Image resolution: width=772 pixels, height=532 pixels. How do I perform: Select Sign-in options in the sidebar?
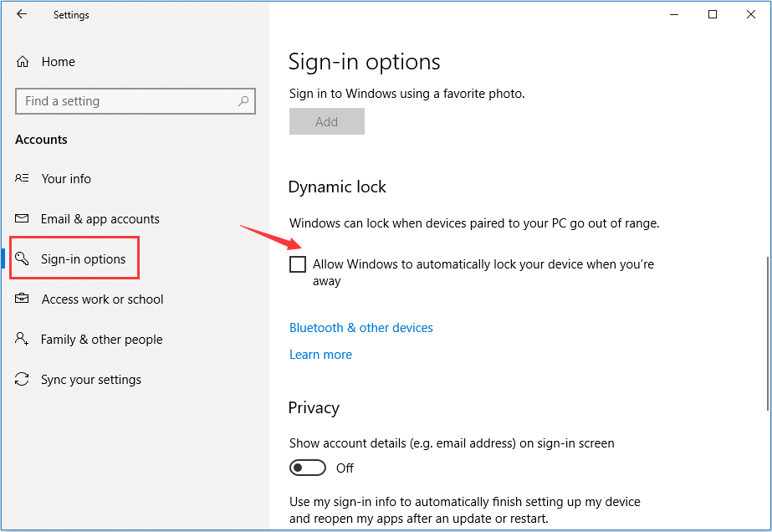tap(83, 258)
